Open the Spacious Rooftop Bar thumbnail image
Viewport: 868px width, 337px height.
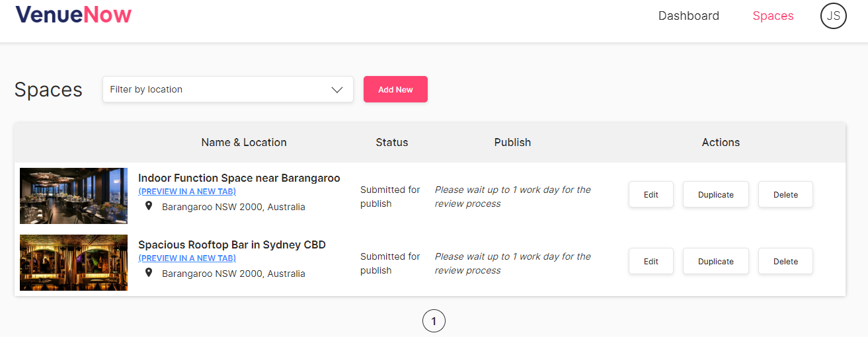[x=73, y=262]
